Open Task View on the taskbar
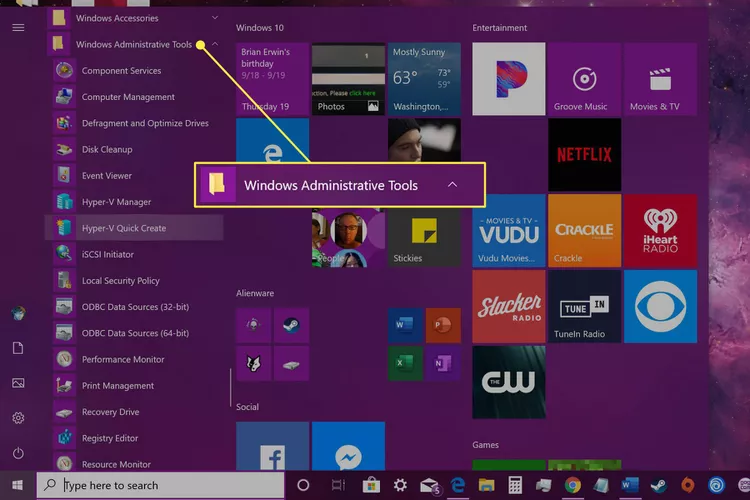 tap(338, 485)
